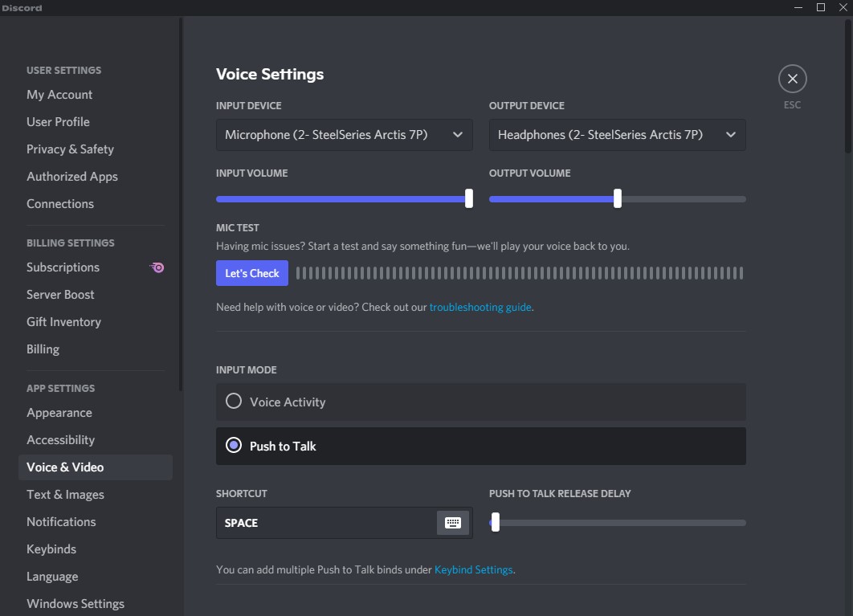
Task: Open the Text & Images settings
Action: pyautogui.click(x=65, y=494)
